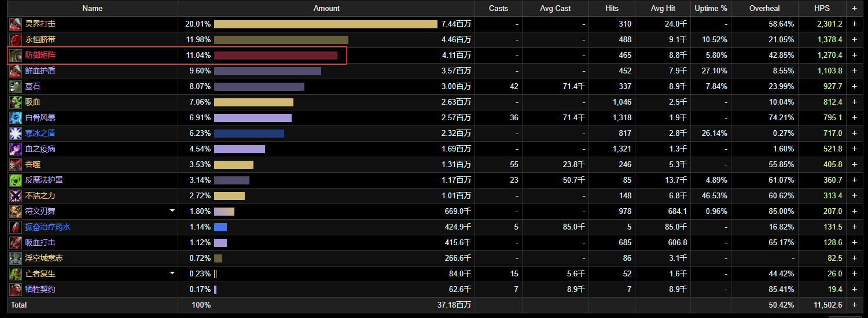Click the 振奋治疗药水 potion icon

[16, 227]
